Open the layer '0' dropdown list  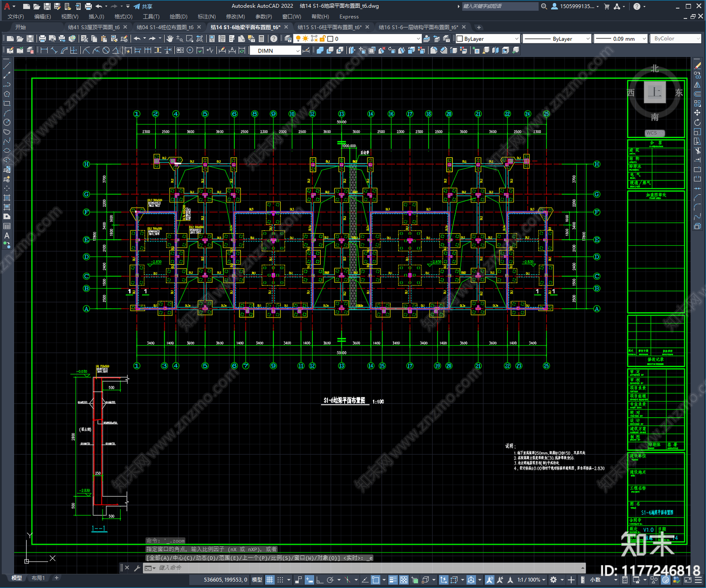click(358, 39)
